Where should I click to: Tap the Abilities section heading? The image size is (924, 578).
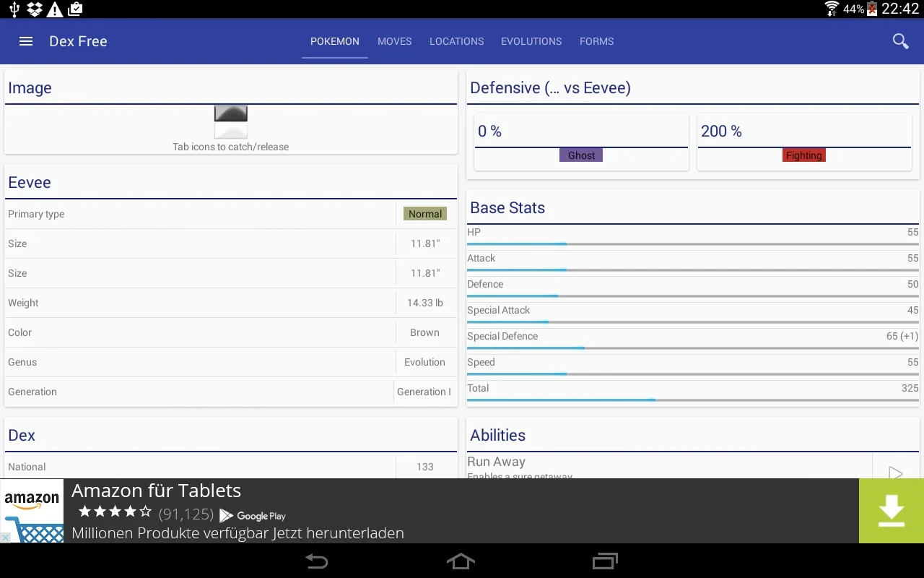tap(498, 436)
